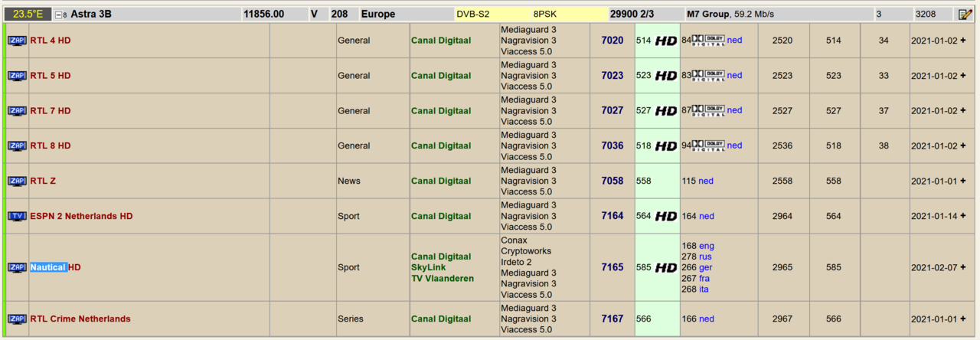Open the 23.5°E orbital position link
980x340 pixels.
pyautogui.click(x=28, y=14)
